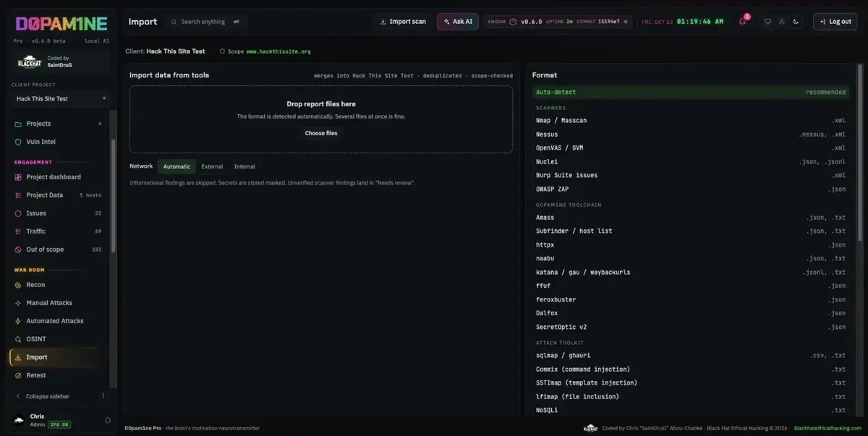The image size is (868, 436).
Task: Set network mode to Automatic
Action: (x=176, y=166)
